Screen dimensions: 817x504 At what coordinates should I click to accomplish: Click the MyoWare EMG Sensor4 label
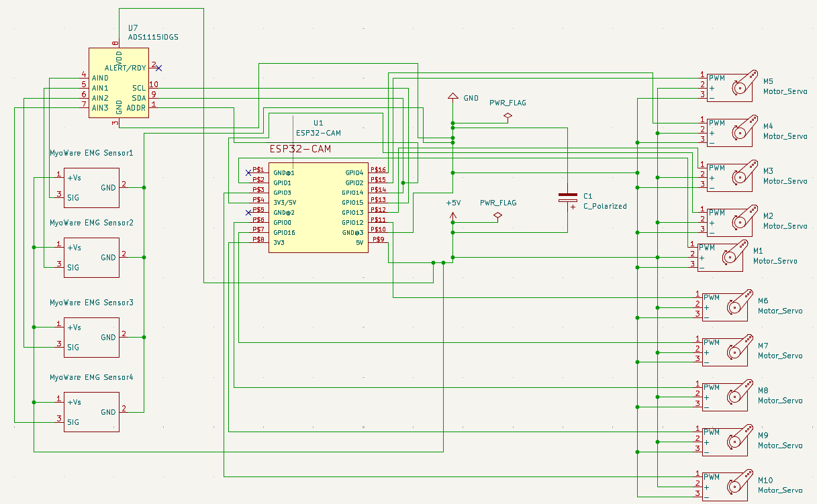tap(91, 377)
